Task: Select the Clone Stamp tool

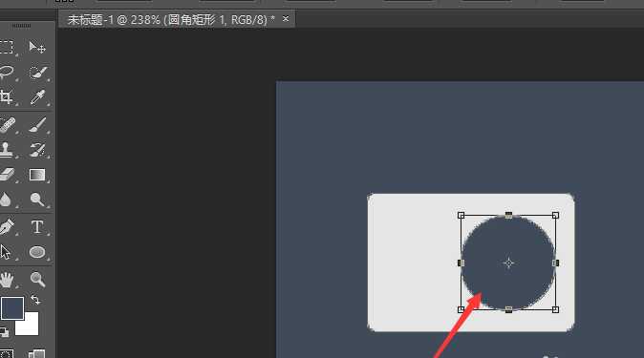Action: pyautogui.click(x=6, y=150)
